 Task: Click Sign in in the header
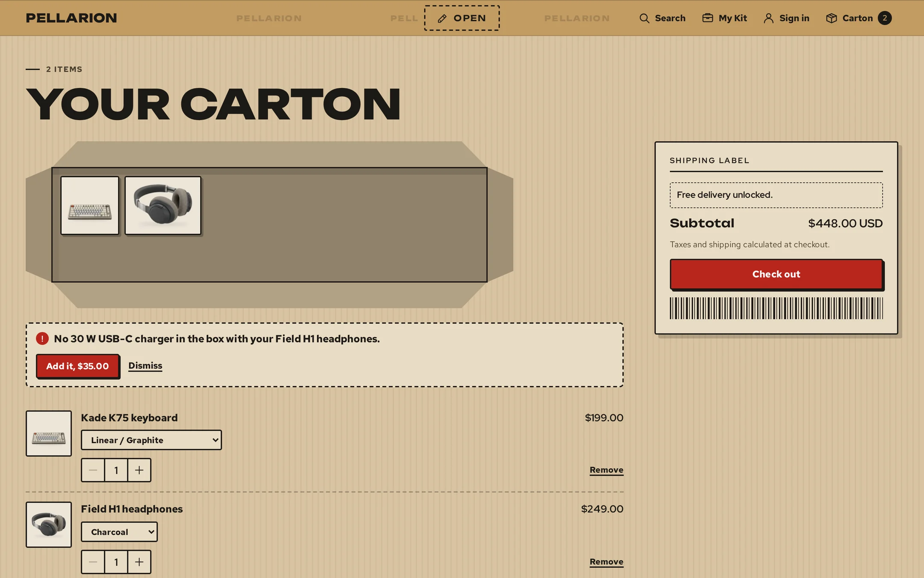(787, 18)
